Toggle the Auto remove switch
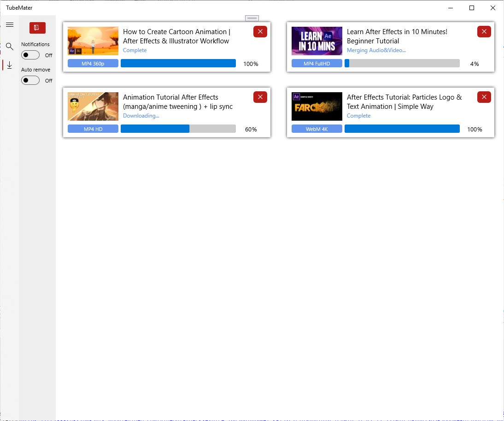The image size is (504, 421). pos(30,80)
